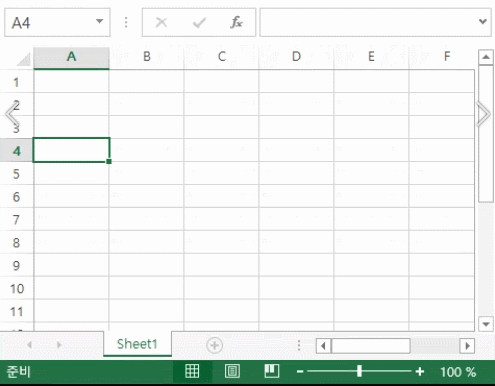Screen dimensions: 495x386
Task: Switch to Normal view icon
Action: click(x=192, y=371)
